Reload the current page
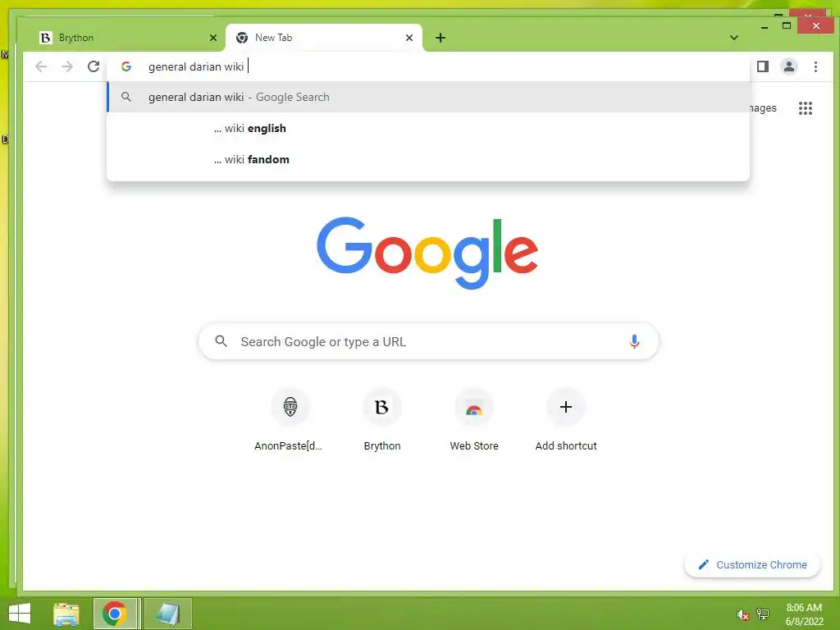The width and height of the screenshot is (840, 630). pyautogui.click(x=94, y=66)
